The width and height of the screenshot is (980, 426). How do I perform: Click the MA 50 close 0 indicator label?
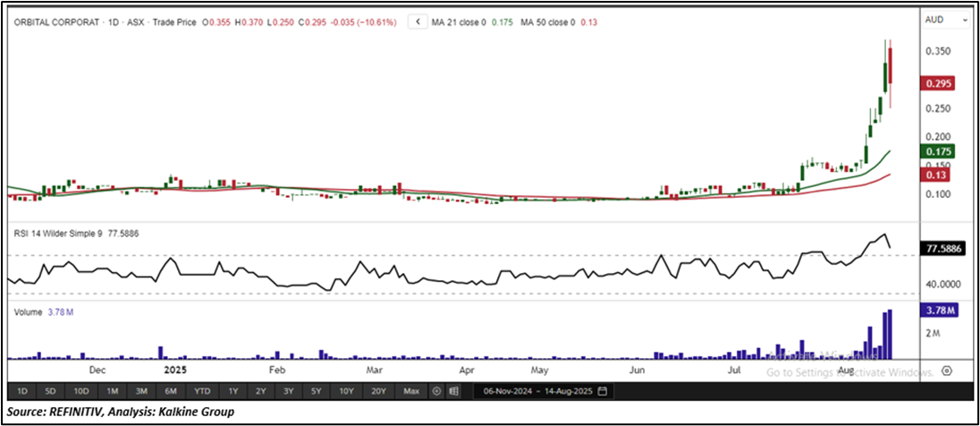[x=548, y=22]
